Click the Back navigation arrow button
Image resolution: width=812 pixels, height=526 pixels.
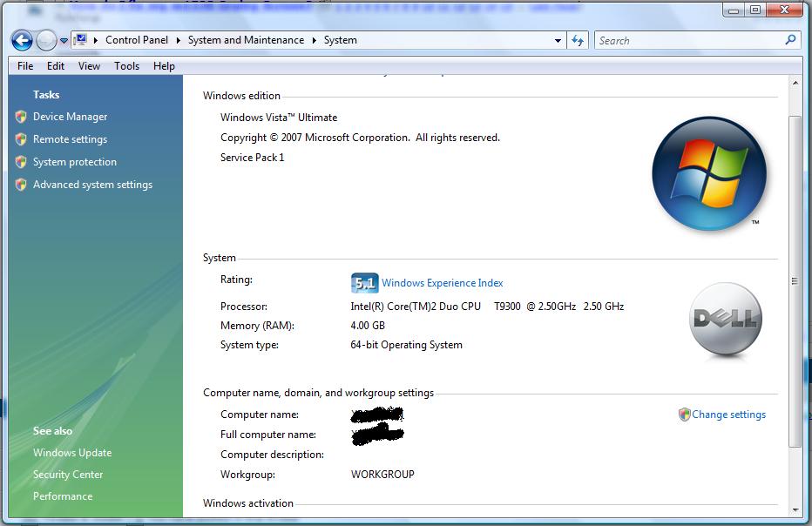coord(22,40)
